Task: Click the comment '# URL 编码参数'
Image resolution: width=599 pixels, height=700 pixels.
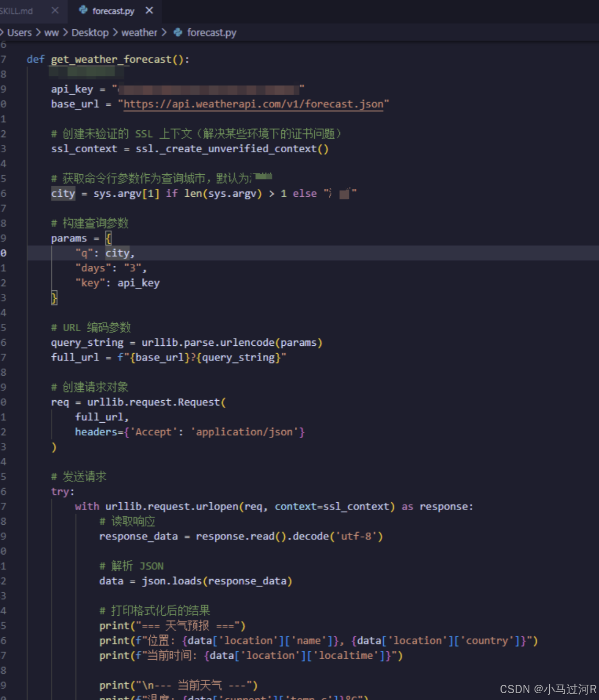Action: [x=91, y=328]
